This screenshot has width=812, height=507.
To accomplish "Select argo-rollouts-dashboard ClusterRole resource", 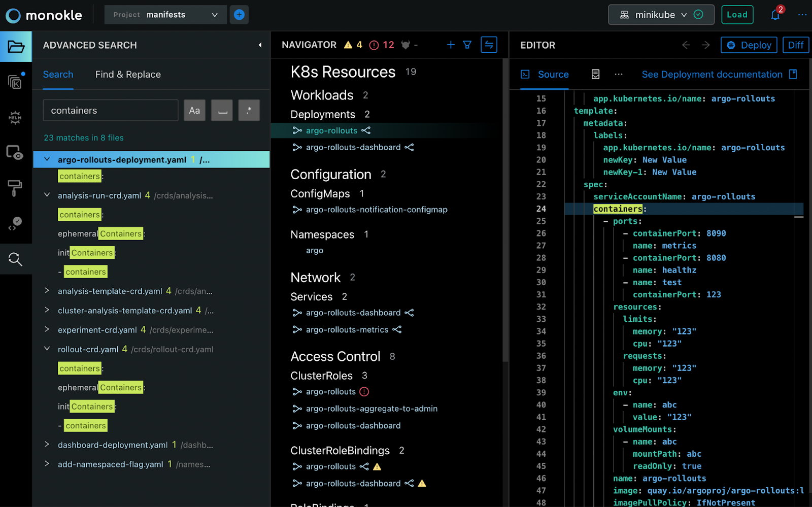I will 353,425.
